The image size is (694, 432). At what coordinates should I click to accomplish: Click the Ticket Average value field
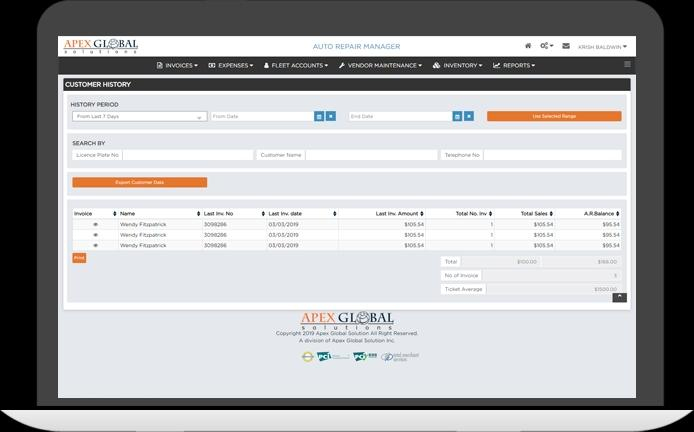click(554, 289)
